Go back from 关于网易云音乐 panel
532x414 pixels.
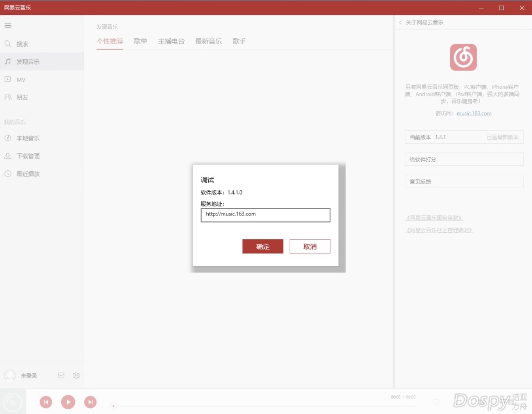[400, 23]
